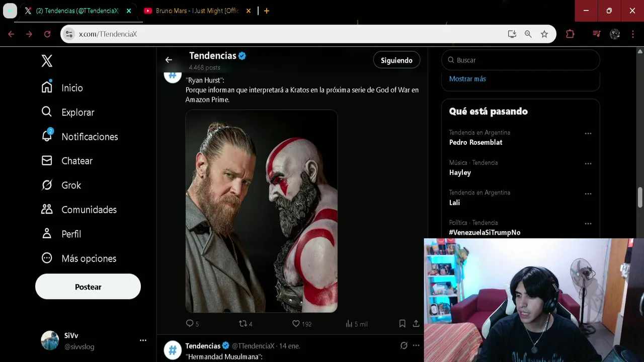644x362 pixels.
Task: Open Comunidades section
Action: tap(79, 210)
